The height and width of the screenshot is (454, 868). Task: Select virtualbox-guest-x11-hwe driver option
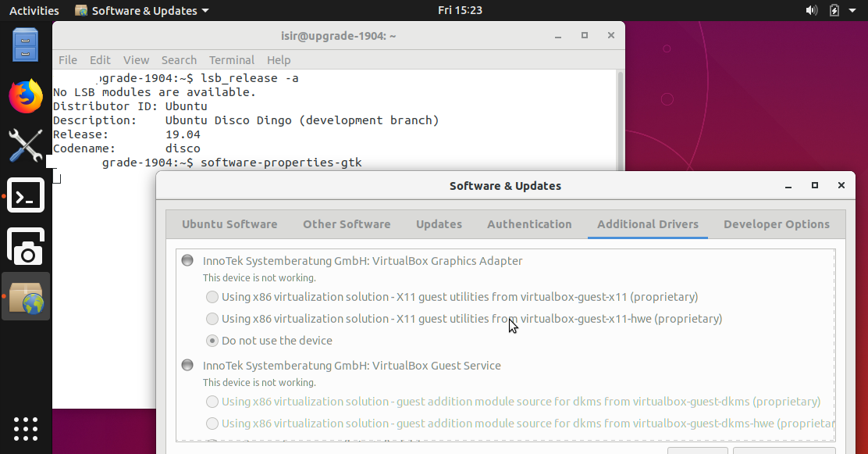coord(464,319)
